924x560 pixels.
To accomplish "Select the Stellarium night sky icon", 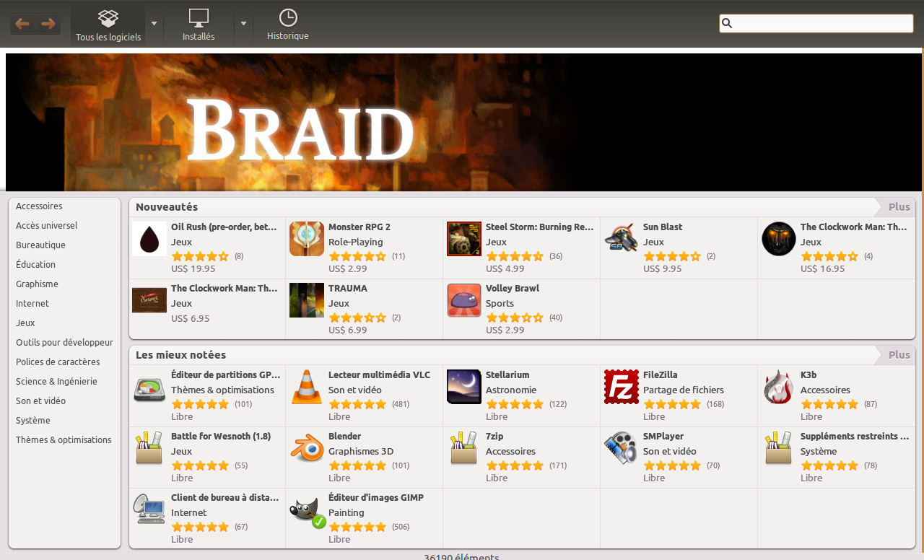I will click(464, 387).
